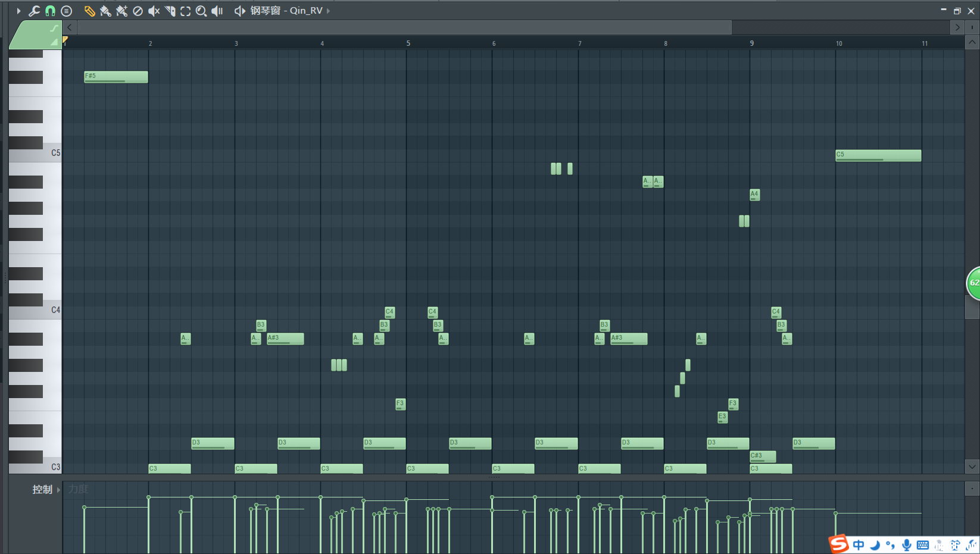Viewport: 980px width, 554px height.
Task: Expand the target channel arrow after Qin_RV
Action: 328,11
